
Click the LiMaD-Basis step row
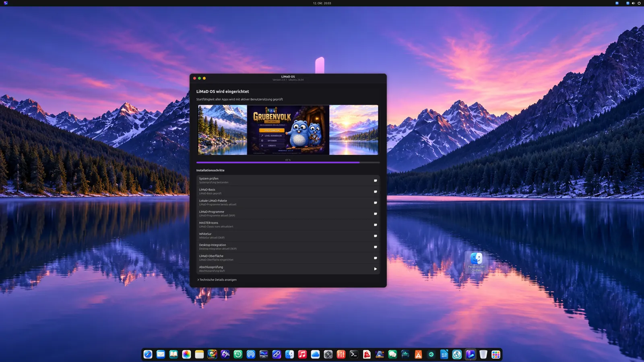[288, 191]
